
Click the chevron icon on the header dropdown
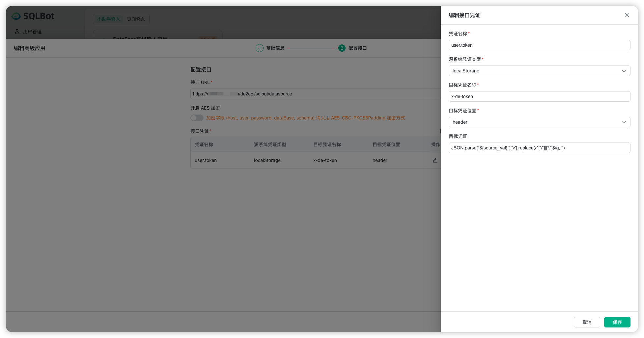pos(624,122)
